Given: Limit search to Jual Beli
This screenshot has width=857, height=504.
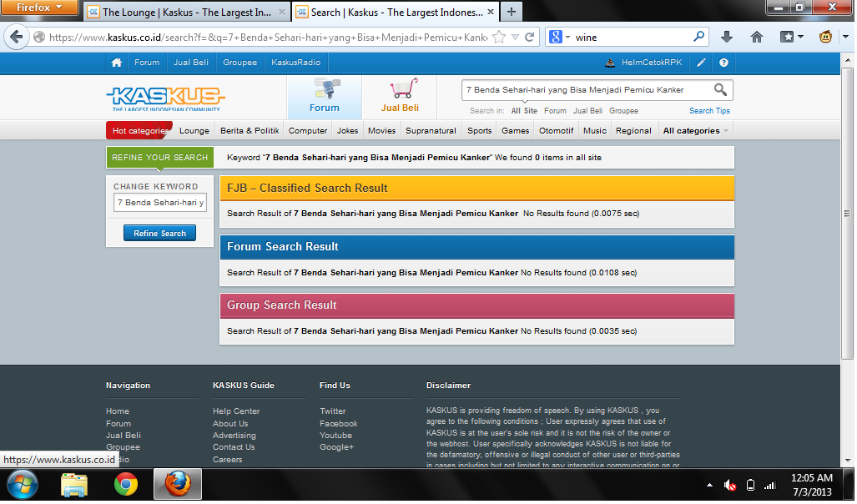Looking at the screenshot, I should click(x=587, y=110).
